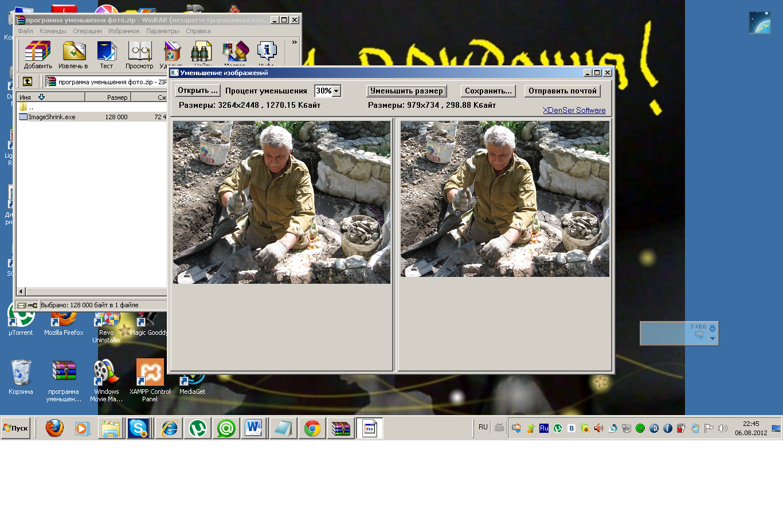Click WinRAR's Wizard toolbar icon

pos(235,53)
